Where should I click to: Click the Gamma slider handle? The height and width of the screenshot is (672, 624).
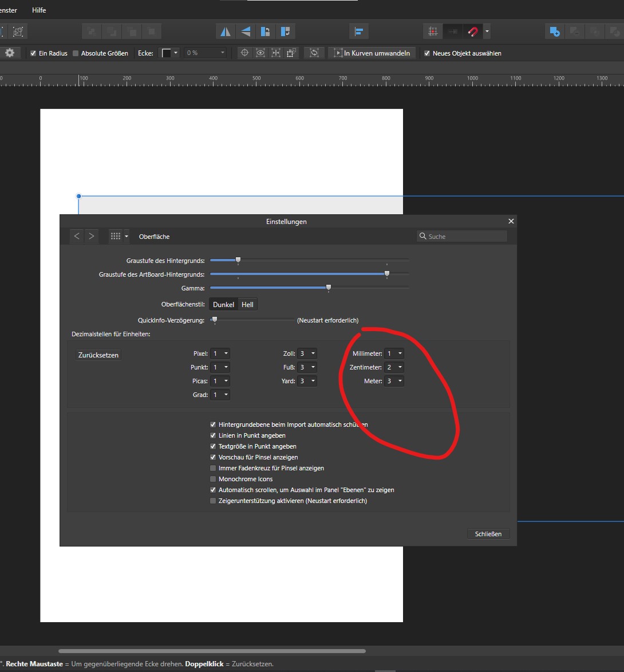329,288
